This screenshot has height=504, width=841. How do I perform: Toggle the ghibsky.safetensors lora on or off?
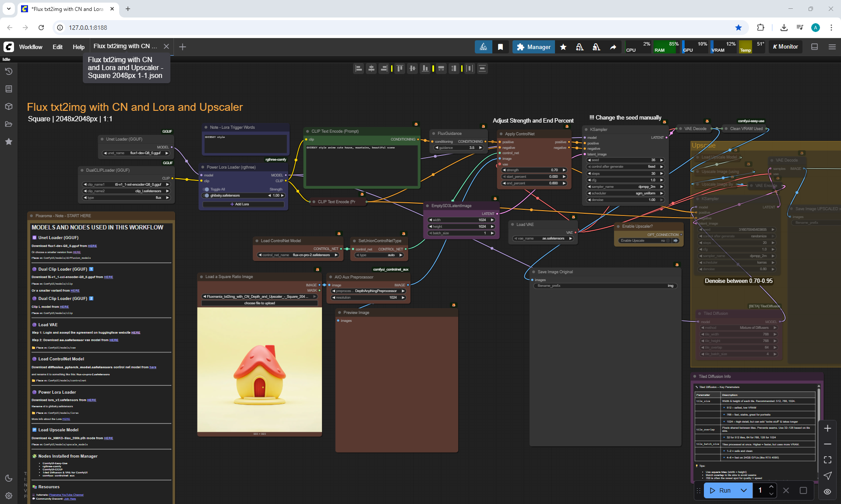coord(207,196)
